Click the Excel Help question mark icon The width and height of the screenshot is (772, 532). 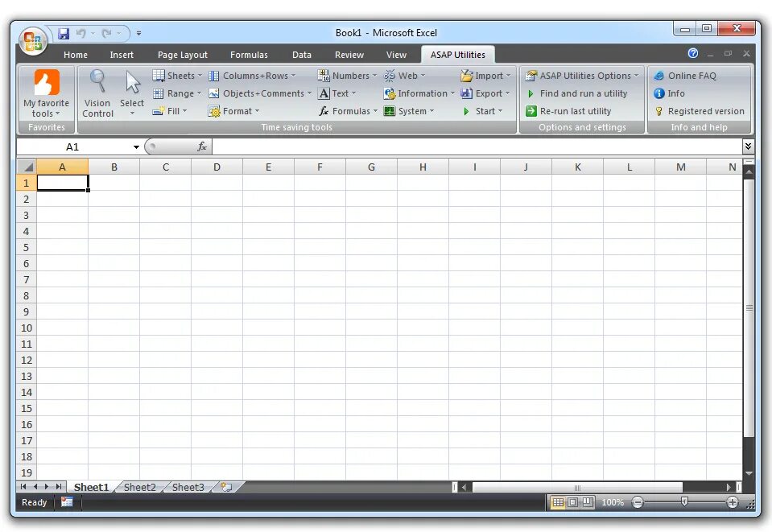(693, 53)
